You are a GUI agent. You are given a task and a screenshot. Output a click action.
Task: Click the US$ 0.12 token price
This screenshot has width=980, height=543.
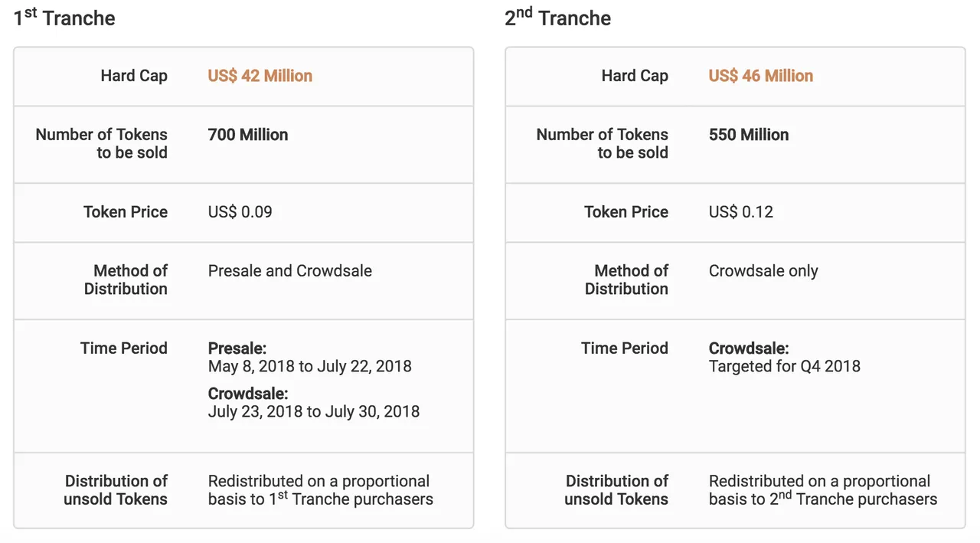point(741,212)
